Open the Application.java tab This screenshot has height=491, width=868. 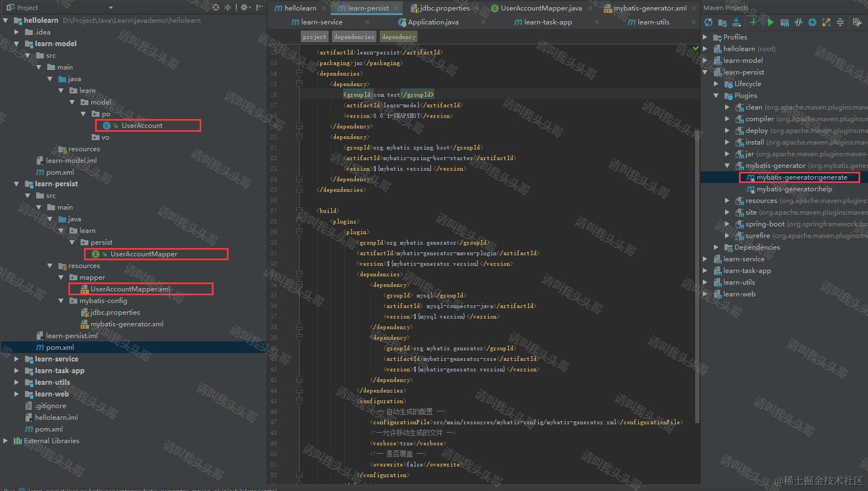433,22
